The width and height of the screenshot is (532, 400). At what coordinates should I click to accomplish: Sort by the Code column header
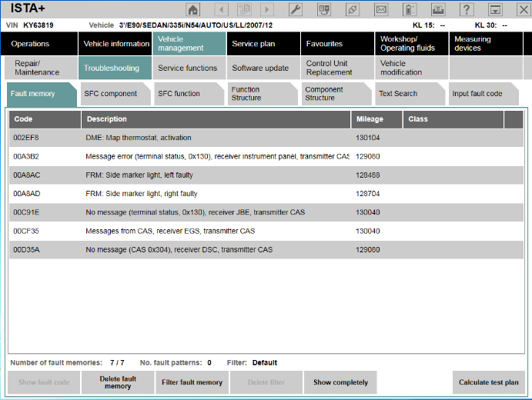pyautogui.click(x=45, y=119)
